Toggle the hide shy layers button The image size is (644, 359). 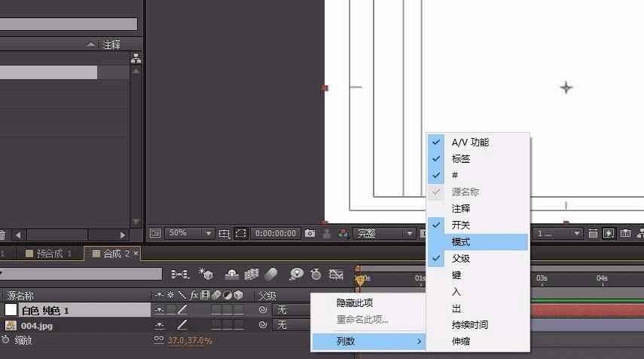pyautogui.click(x=232, y=274)
